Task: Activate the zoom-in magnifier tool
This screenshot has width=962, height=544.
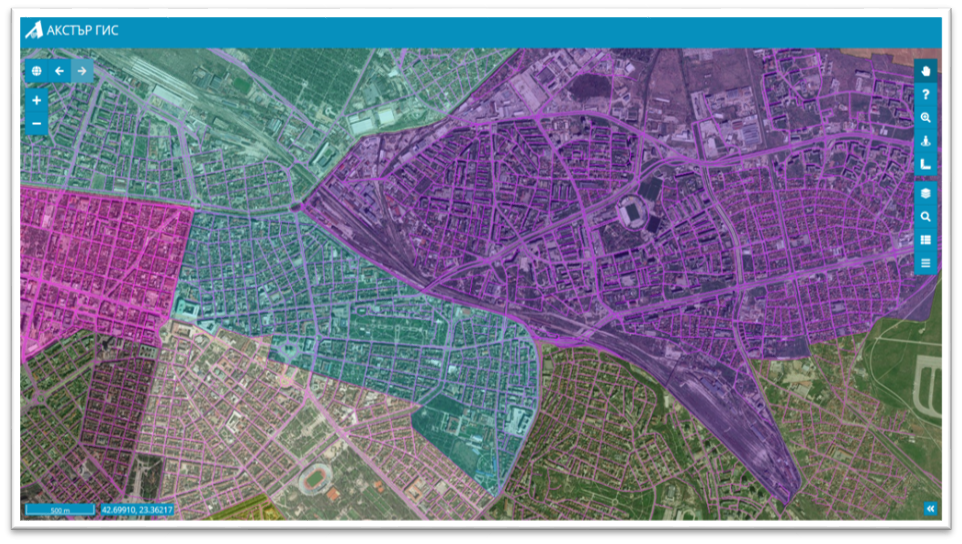Action: [926, 118]
